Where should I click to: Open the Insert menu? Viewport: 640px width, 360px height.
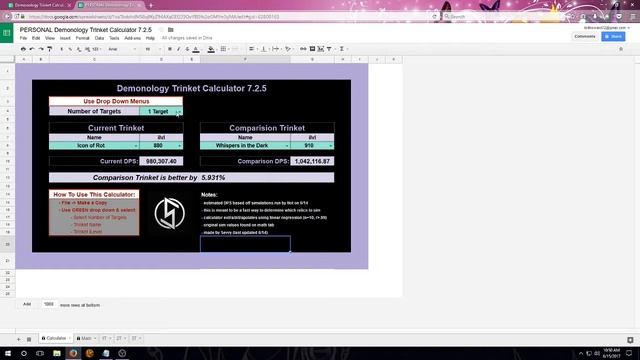(x=65, y=38)
